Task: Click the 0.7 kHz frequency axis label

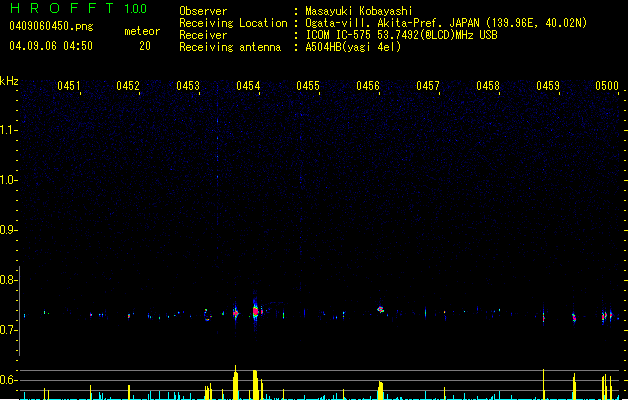Action: tap(8, 330)
